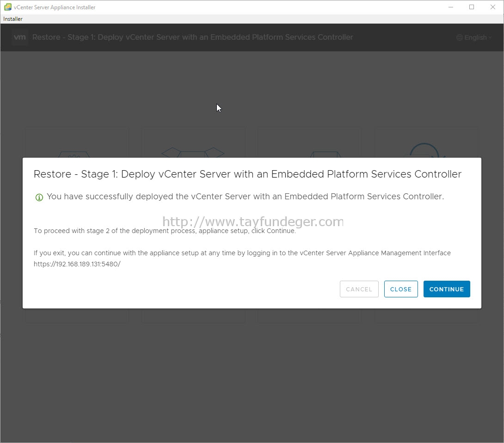Screen dimensions: 504x443
Task: Click the dimmed Restore header title
Action: [192, 37]
